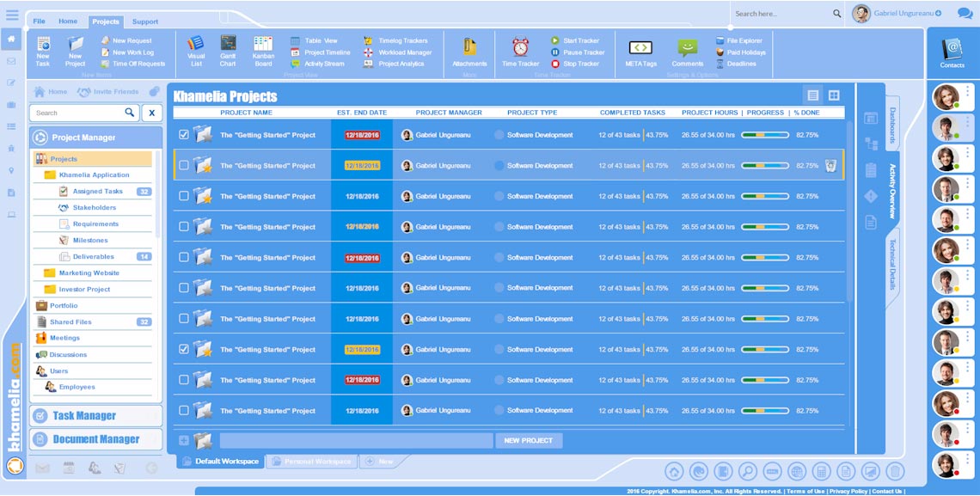Open the chat bubbles icon beside the user name
980x496 pixels.
coord(965,13)
